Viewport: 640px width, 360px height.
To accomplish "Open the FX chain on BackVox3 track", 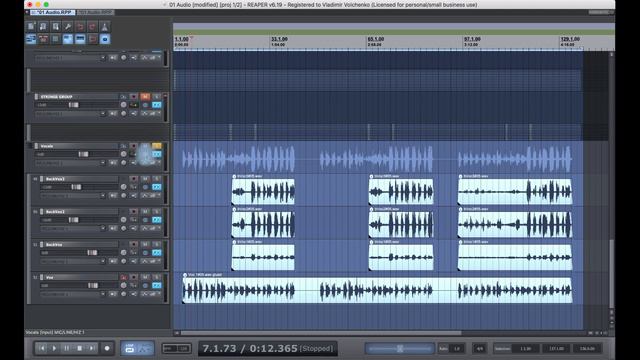I will coord(157,187).
